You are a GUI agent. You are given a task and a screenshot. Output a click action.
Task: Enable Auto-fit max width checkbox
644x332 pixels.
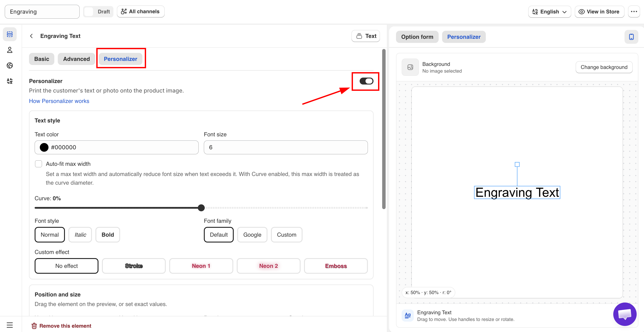point(38,164)
